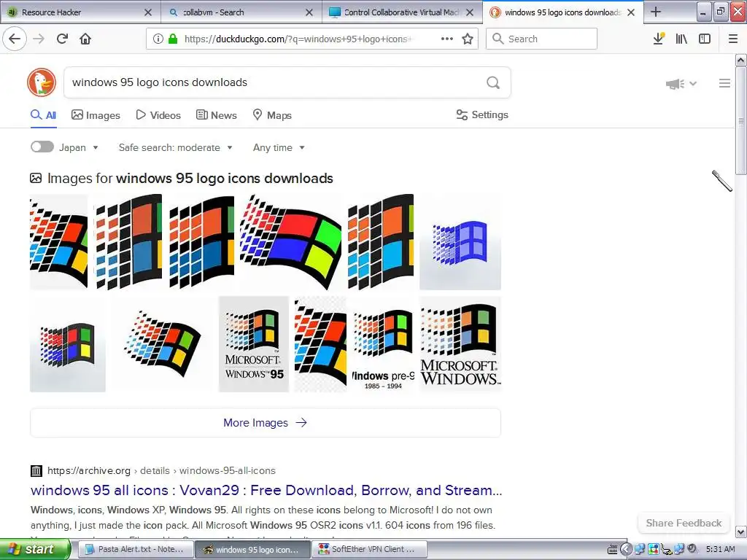The image size is (747, 560).
Task: Click the page scrollbar up arrow
Action: pos(741,61)
